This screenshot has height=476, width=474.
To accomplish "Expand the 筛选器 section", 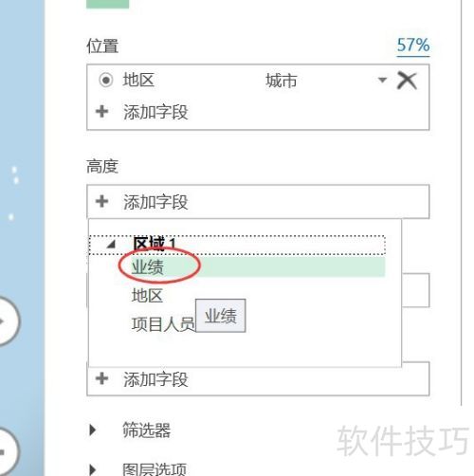I will [x=93, y=430].
